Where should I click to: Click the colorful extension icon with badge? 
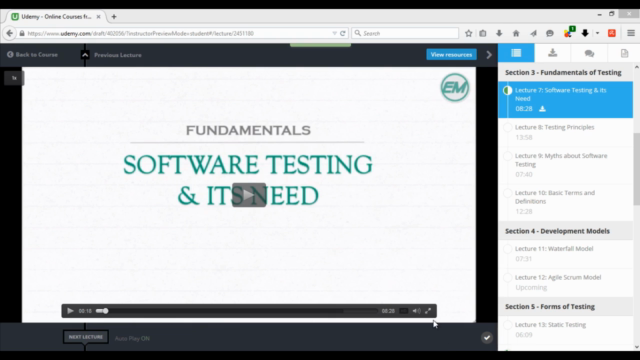pyautogui.click(x=569, y=33)
